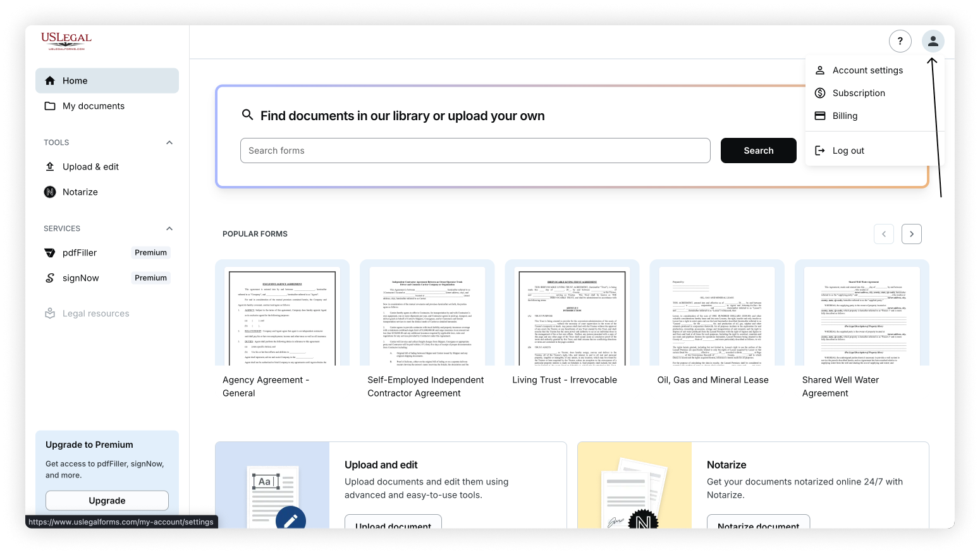Open signNow from the sidebar
This screenshot has height=554, width=980.
pyautogui.click(x=80, y=278)
